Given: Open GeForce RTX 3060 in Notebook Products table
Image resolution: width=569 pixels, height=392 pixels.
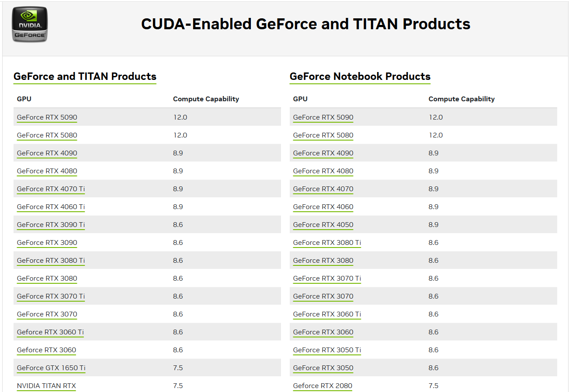Looking at the screenshot, I should (x=323, y=332).
